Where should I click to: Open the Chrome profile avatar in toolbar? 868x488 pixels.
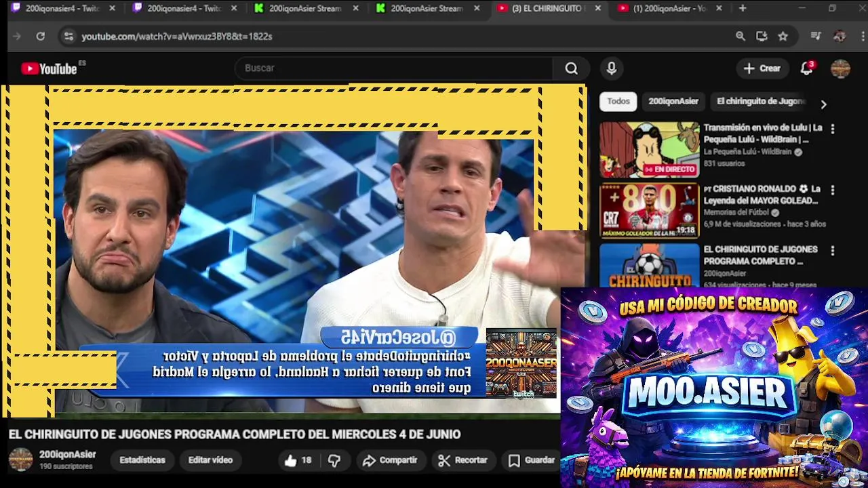point(840,37)
